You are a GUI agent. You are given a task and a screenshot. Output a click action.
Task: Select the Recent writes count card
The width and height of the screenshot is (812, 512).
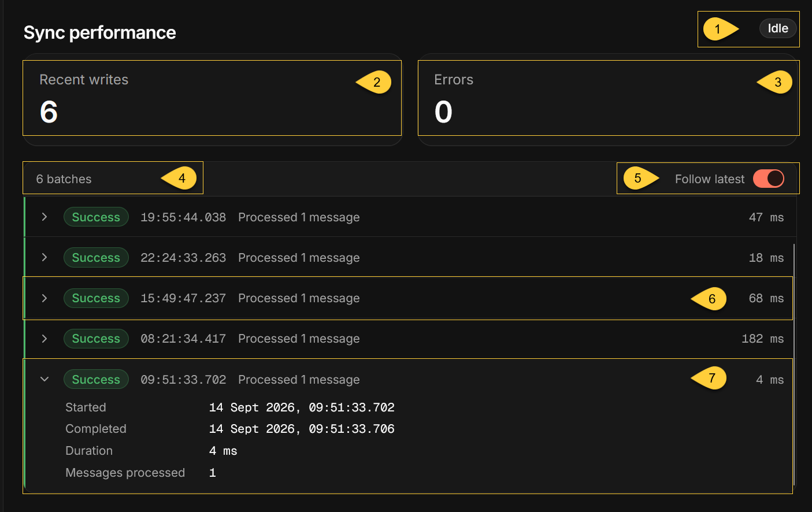pyautogui.click(x=212, y=99)
